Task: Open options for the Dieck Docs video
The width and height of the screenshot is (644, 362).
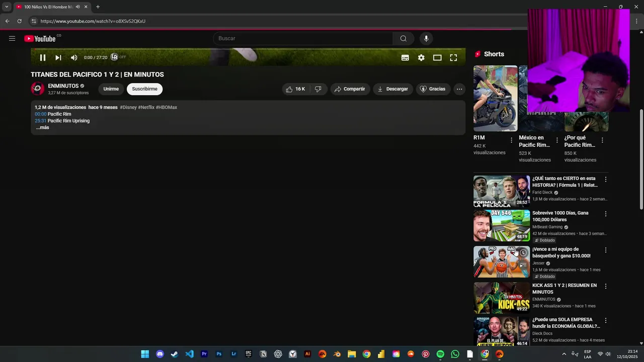Action: [x=606, y=320]
